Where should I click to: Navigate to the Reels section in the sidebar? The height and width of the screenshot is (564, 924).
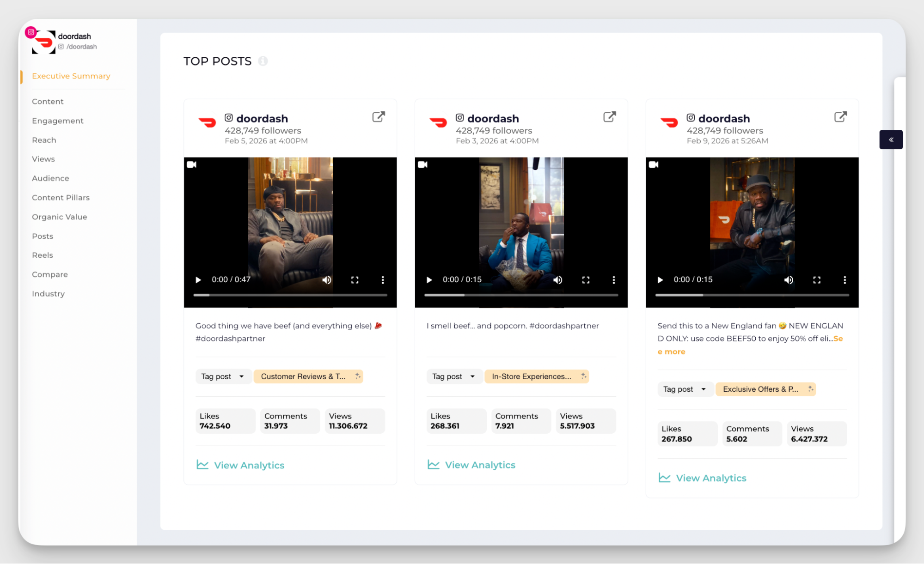(x=43, y=255)
